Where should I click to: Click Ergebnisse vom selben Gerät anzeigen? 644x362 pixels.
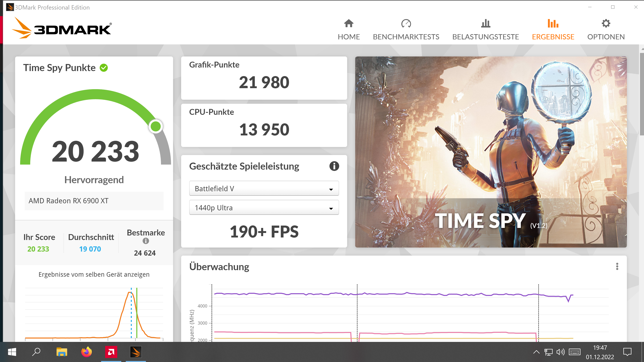(x=94, y=274)
